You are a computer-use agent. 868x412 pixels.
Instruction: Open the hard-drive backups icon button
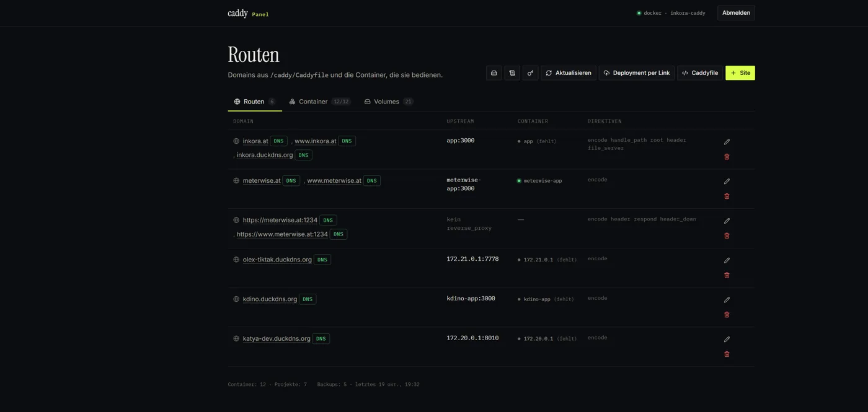[x=494, y=73]
